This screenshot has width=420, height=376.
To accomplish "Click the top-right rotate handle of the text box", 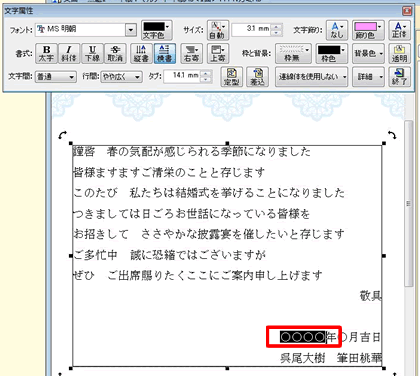I will click(392, 135).
